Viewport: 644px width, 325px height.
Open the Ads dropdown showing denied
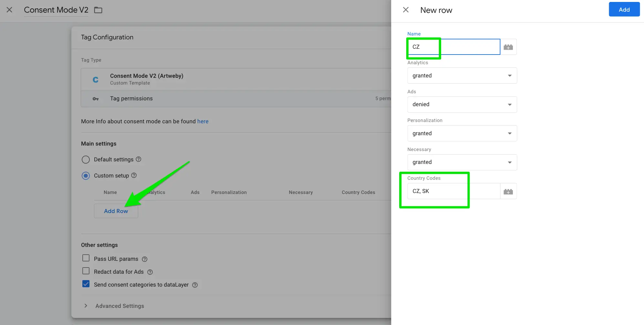pyautogui.click(x=462, y=105)
